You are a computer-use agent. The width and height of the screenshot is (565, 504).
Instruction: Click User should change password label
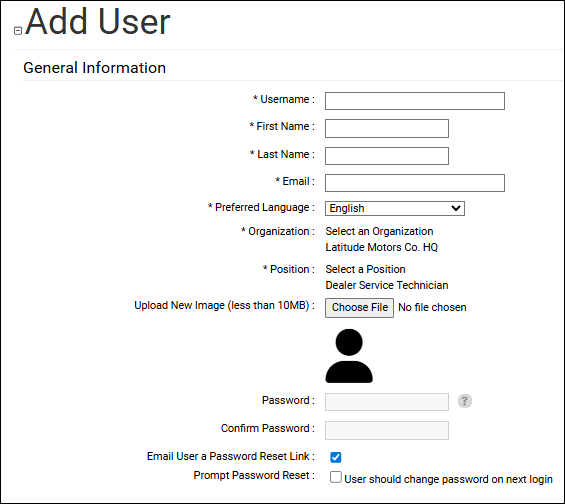coord(448,479)
